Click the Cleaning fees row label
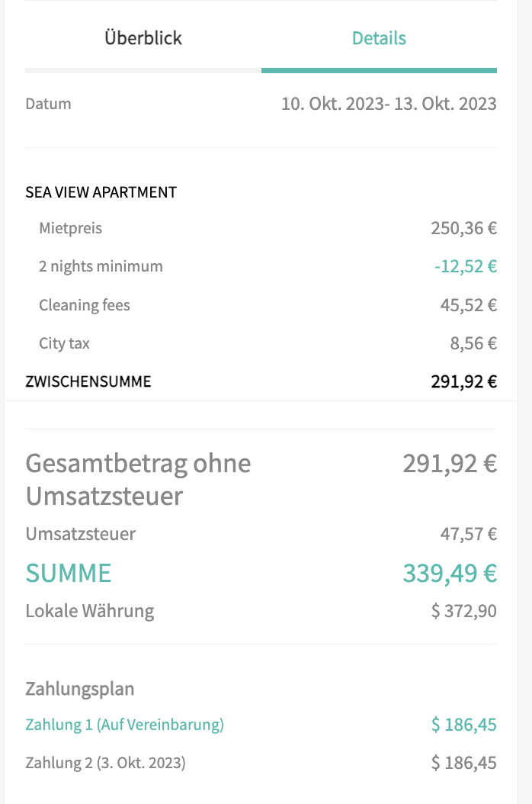 click(85, 305)
